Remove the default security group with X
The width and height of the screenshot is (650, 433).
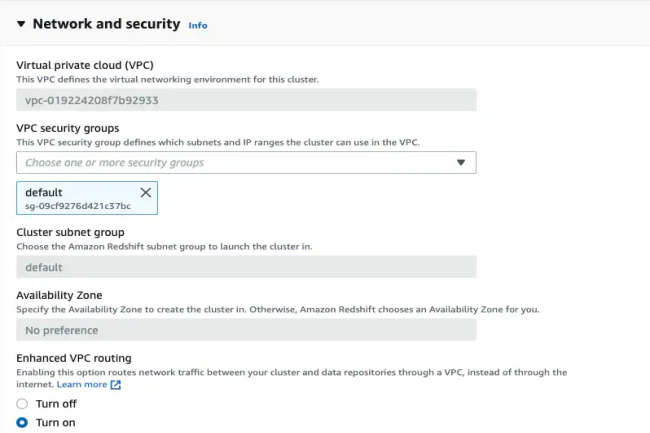coord(145,192)
